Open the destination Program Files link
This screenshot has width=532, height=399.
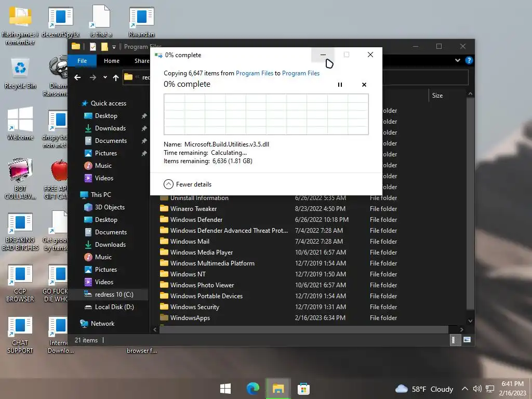[x=301, y=73]
